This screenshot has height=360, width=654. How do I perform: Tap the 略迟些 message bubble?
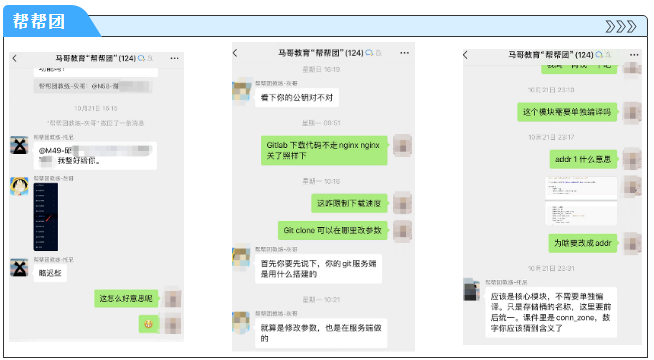click(50, 273)
